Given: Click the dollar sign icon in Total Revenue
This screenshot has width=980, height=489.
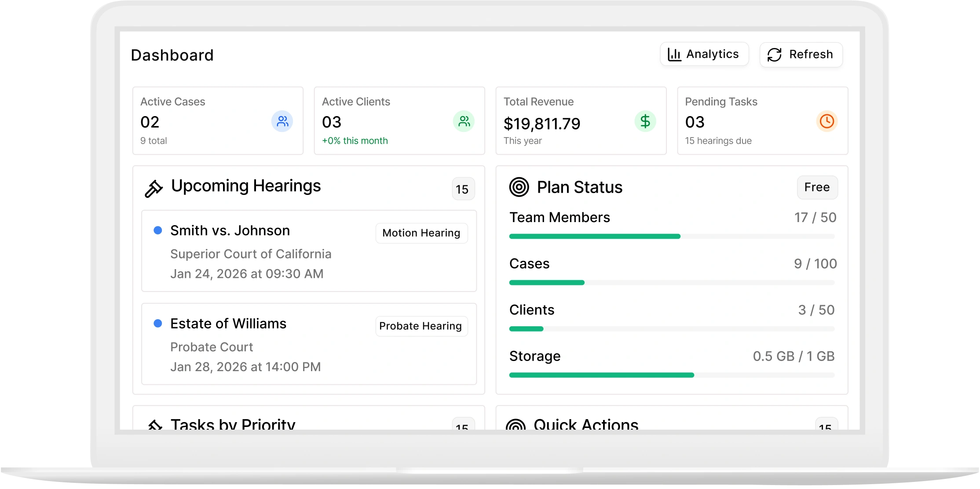Looking at the screenshot, I should 645,121.
